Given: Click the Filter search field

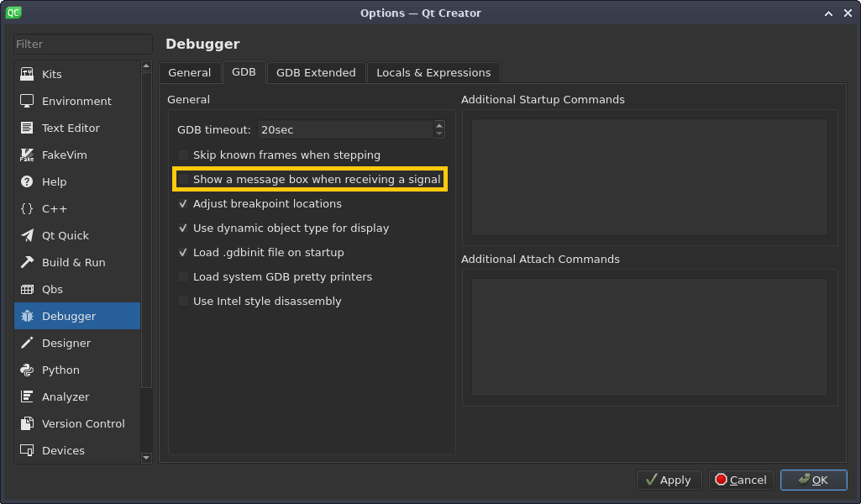Looking at the screenshot, I should click(x=81, y=44).
